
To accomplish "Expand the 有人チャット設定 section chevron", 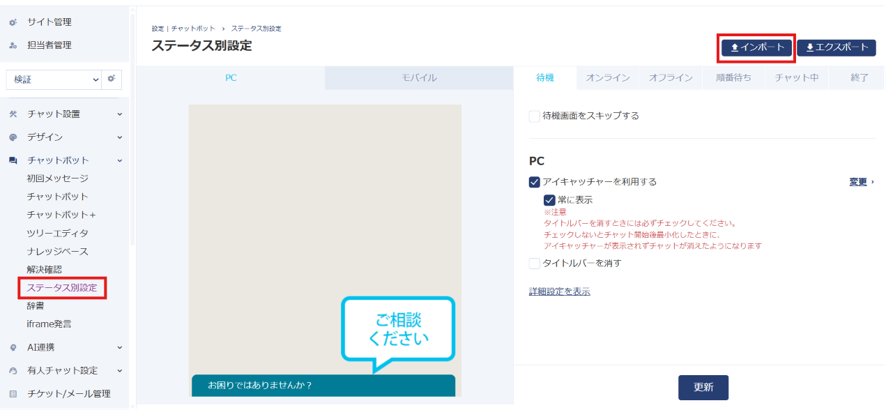I will click(120, 371).
